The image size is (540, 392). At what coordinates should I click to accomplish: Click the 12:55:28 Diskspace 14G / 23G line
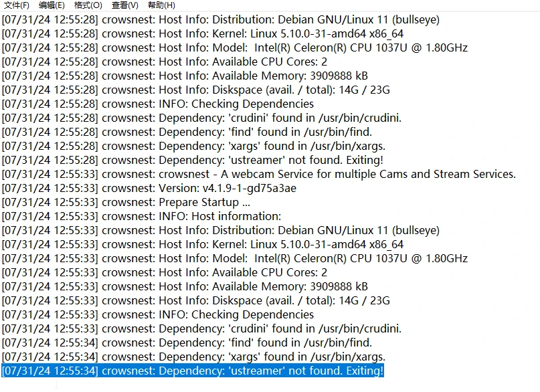pos(195,90)
